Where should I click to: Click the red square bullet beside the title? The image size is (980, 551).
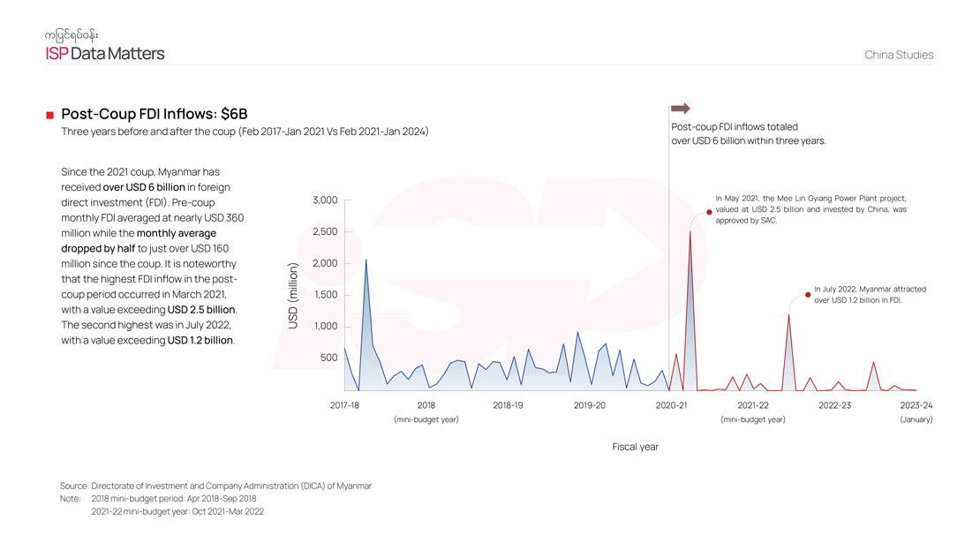(x=50, y=115)
